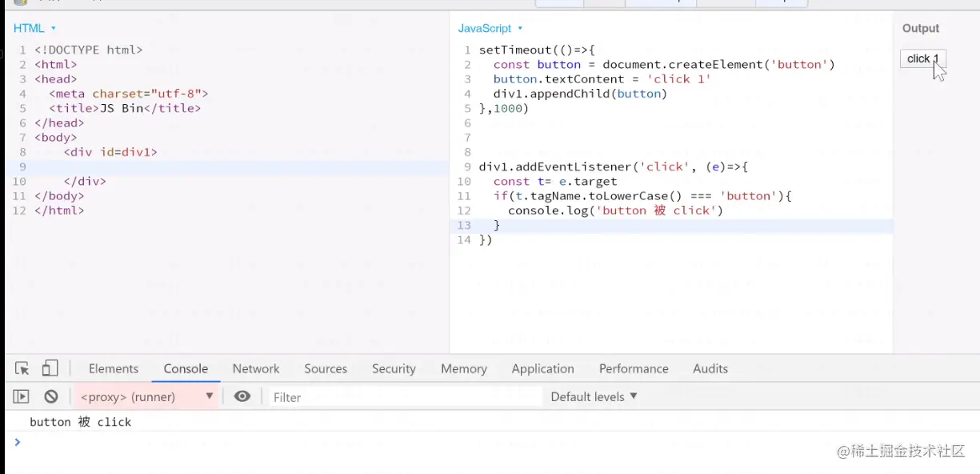This screenshot has height=474, width=980.
Task: Show the console sidebar panel
Action: pyautogui.click(x=22, y=396)
